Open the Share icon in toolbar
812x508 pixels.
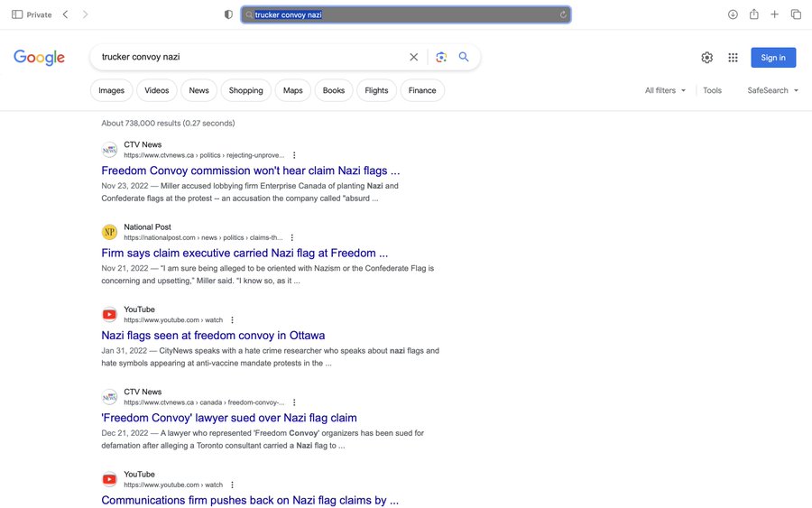(x=754, y=14)
